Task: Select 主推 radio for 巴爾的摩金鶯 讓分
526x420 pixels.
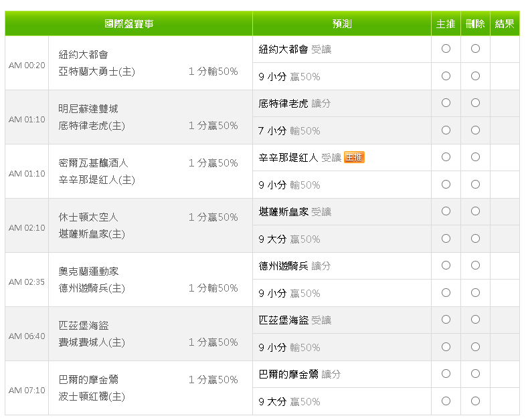Action: [x=446, y=374]
